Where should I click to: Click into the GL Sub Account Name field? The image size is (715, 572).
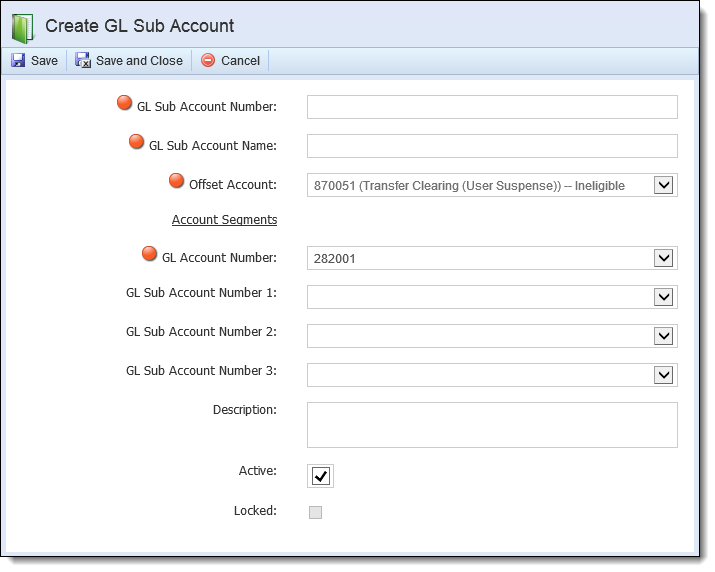pyautogui.click(x=492, y=146)
